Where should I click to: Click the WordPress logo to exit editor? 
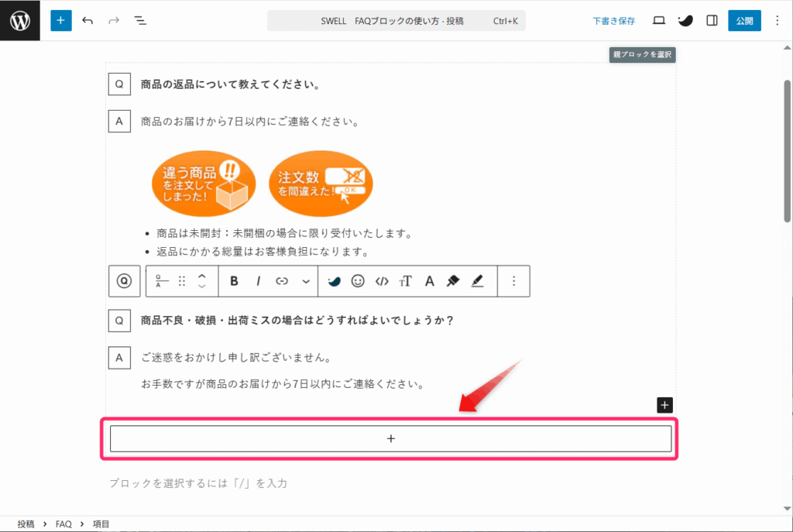(20, 21)
